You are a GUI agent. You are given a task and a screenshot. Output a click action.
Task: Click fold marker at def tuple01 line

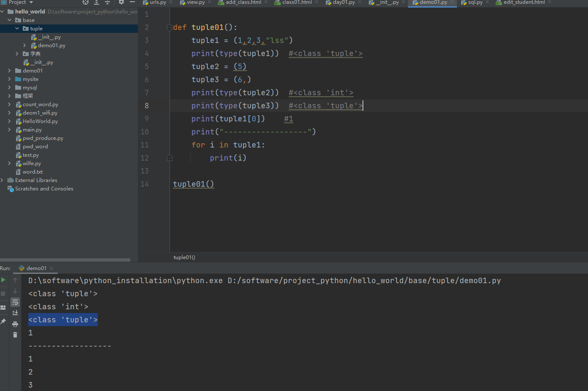coord(169,28)
